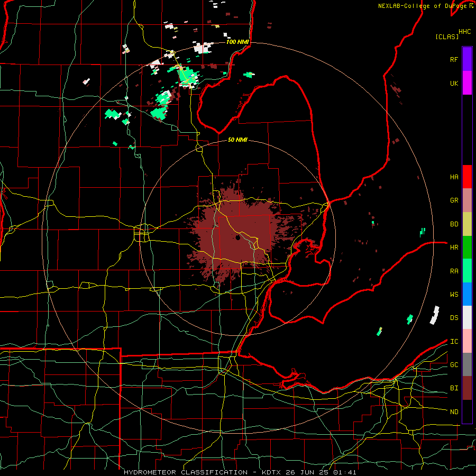Click the '50 NMI' range ring label
The width and height of the screenshot is (476, 476).
[237, 140]
